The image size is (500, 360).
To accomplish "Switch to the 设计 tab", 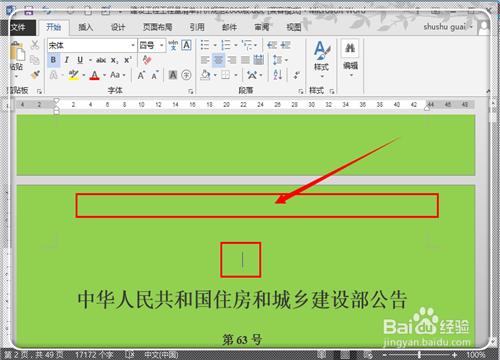I will (118, 27).
